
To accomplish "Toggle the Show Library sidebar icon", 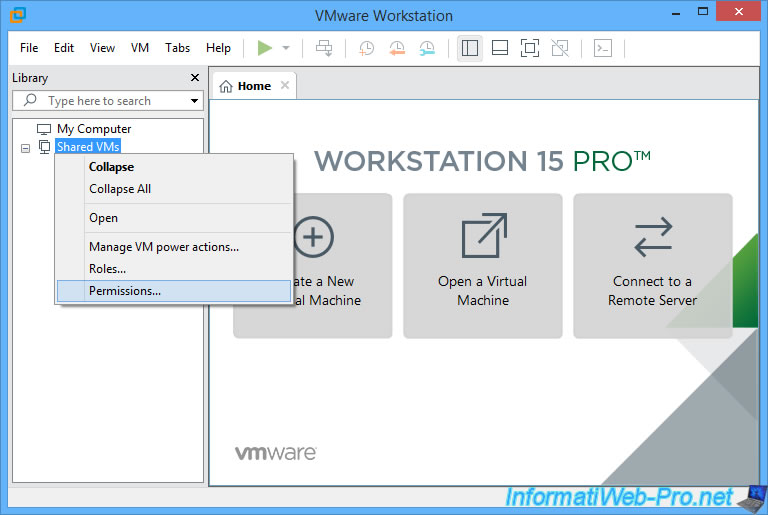I will tap(470, 48).
